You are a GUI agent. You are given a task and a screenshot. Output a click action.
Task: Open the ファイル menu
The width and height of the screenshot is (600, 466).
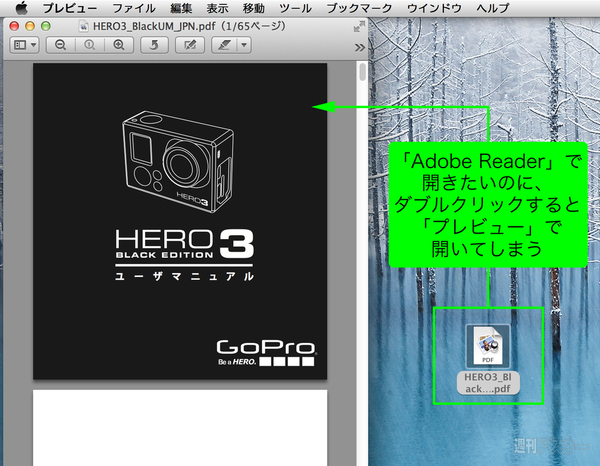134,8
